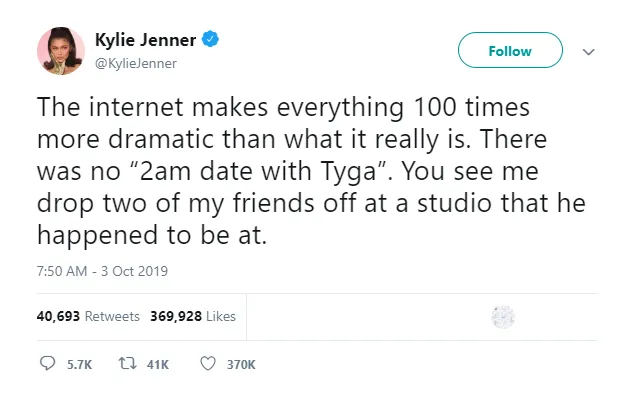Click the reply speech bubble icon

pyautogui.click(x=47, y=363)
